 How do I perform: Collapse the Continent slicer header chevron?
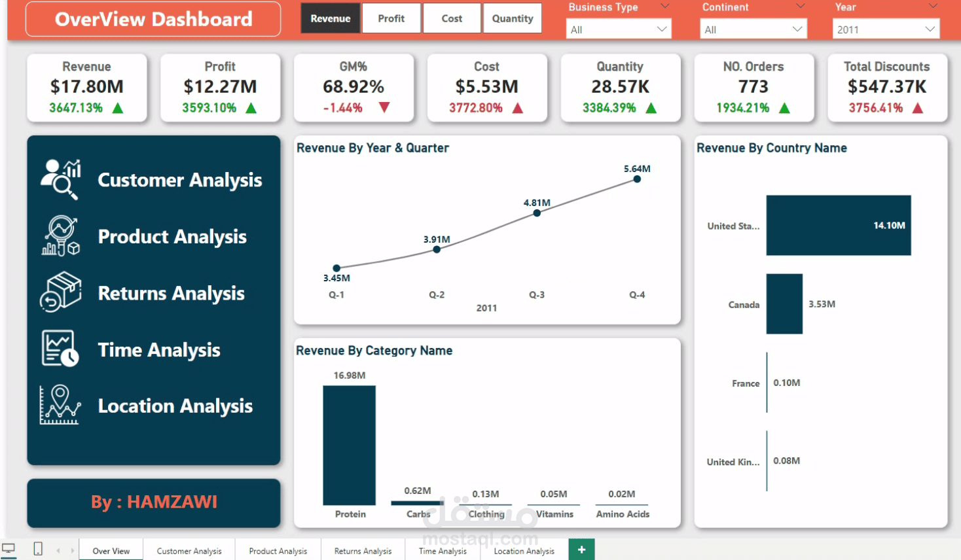(800, 7)
